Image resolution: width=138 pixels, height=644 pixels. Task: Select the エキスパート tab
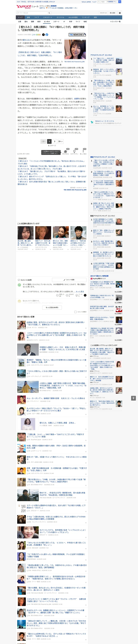coord(48,17)
